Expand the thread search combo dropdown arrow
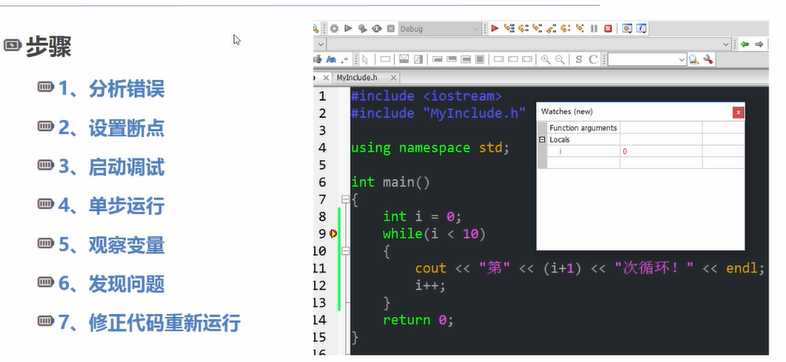Screen dimensions: 786x362 coord(682,60)
